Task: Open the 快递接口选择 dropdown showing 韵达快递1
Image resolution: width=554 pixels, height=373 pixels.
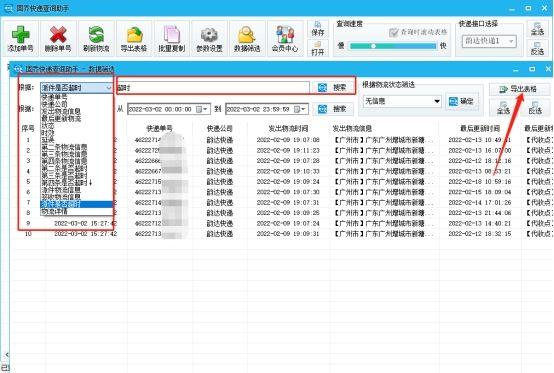Action: coord(489,41)
